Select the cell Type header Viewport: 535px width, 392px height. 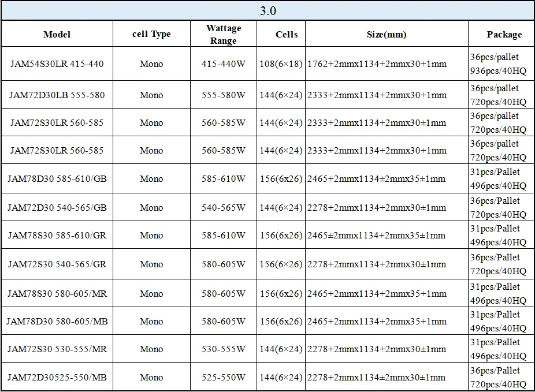(151, 33)
